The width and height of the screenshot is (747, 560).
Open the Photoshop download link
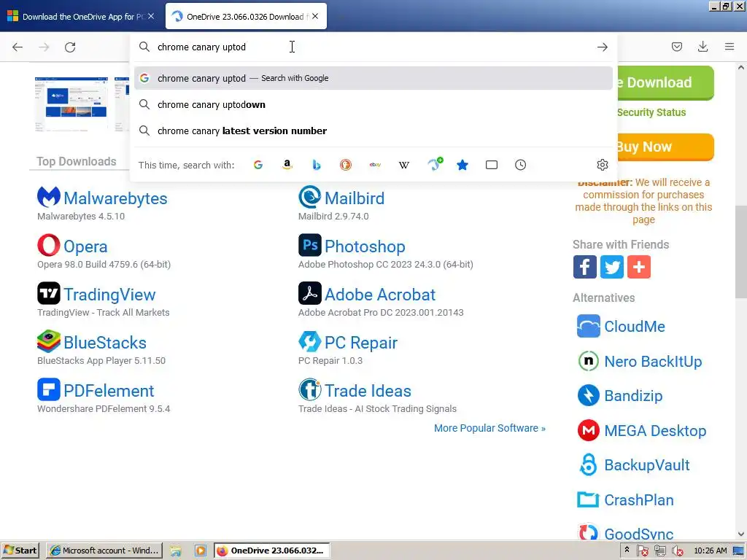coord(365,246)
